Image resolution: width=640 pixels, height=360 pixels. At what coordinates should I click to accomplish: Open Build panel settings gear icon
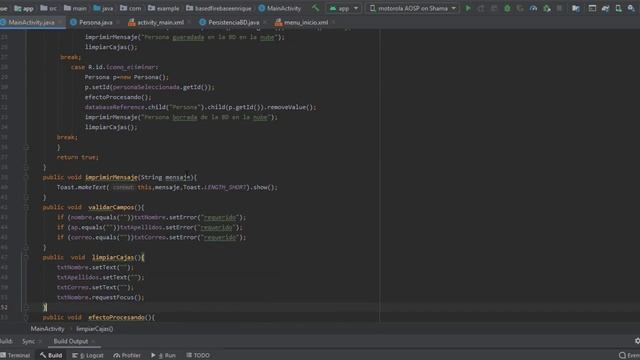click(x=637, y=341)
